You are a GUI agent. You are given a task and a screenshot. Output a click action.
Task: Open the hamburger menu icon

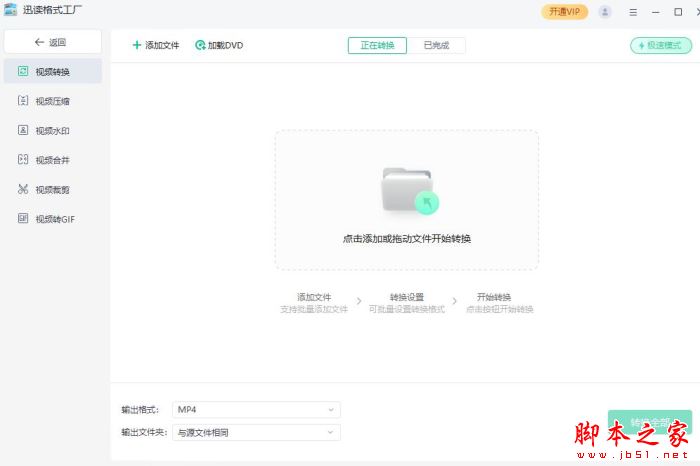click(x=633, y=12)
